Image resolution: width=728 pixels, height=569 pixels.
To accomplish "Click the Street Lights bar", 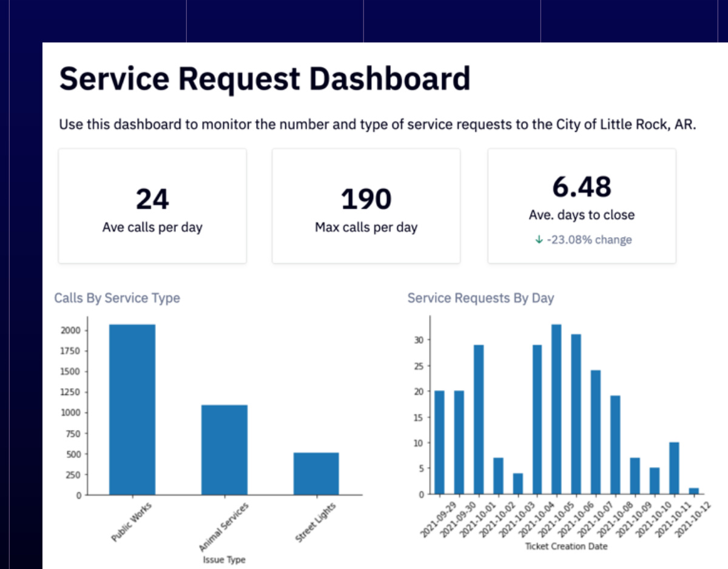I will [x=316, y=474].
